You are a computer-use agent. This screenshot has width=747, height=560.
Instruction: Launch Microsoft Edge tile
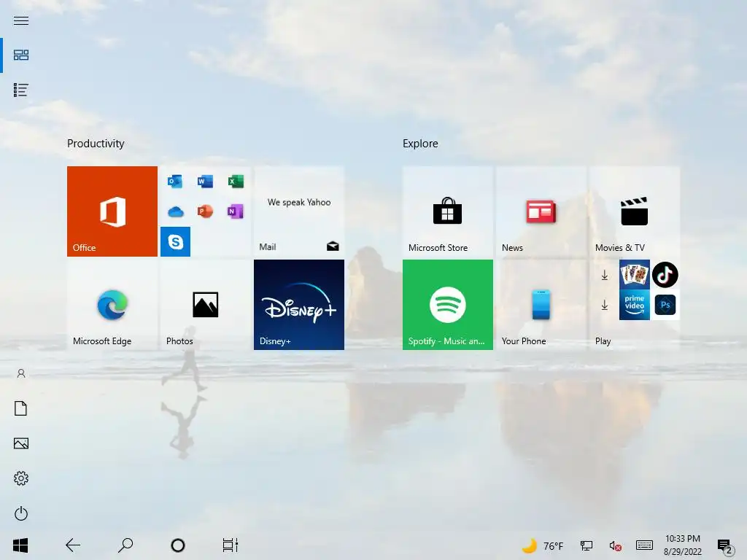112,304
